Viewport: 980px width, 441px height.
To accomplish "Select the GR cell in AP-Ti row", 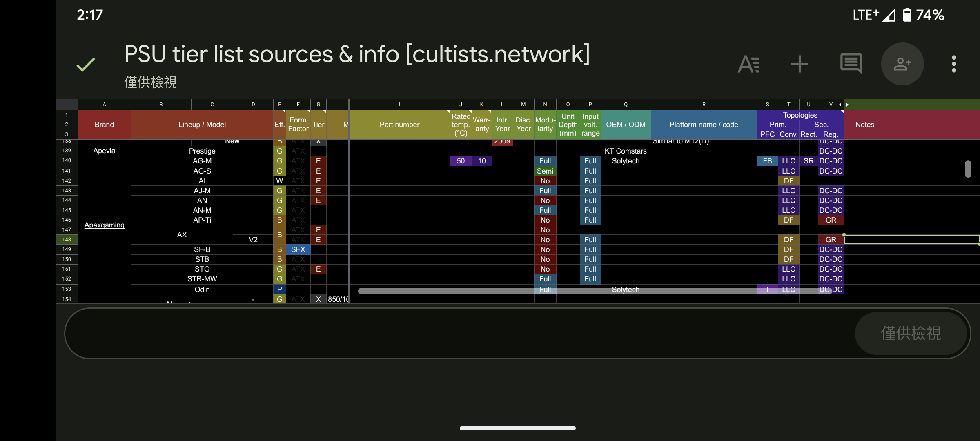I will pos(831,220).
